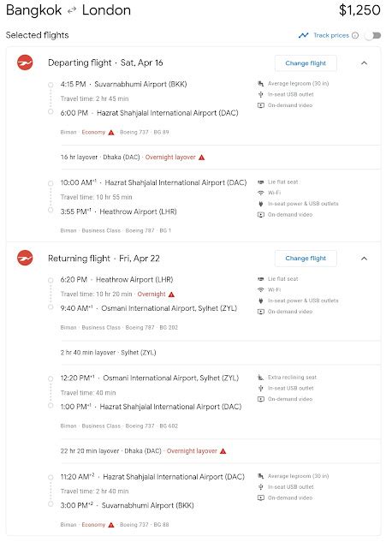Click warning icon beside Economy on BG 89

[x=111, y=133]
